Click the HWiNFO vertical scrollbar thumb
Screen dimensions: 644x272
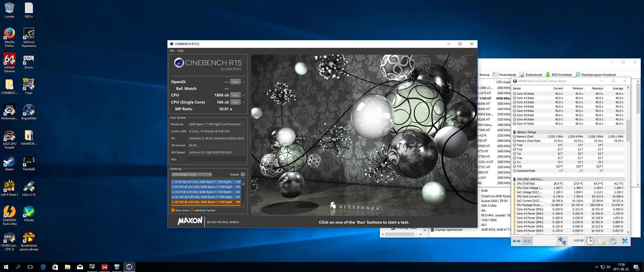coord(628,130)
